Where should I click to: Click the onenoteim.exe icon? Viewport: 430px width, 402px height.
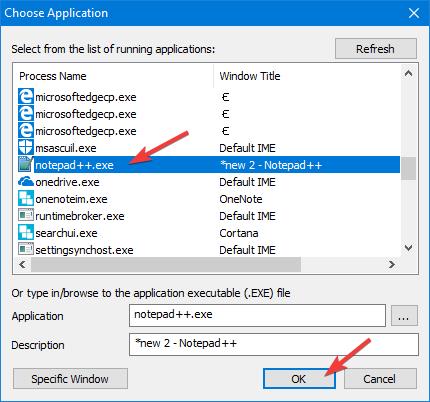(x=26, y=199)
